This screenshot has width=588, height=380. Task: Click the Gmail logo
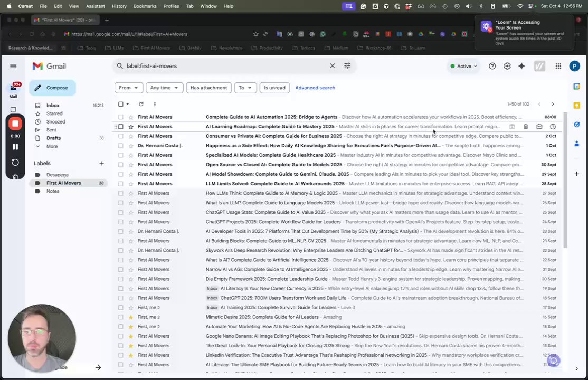(x=49, y=66)
